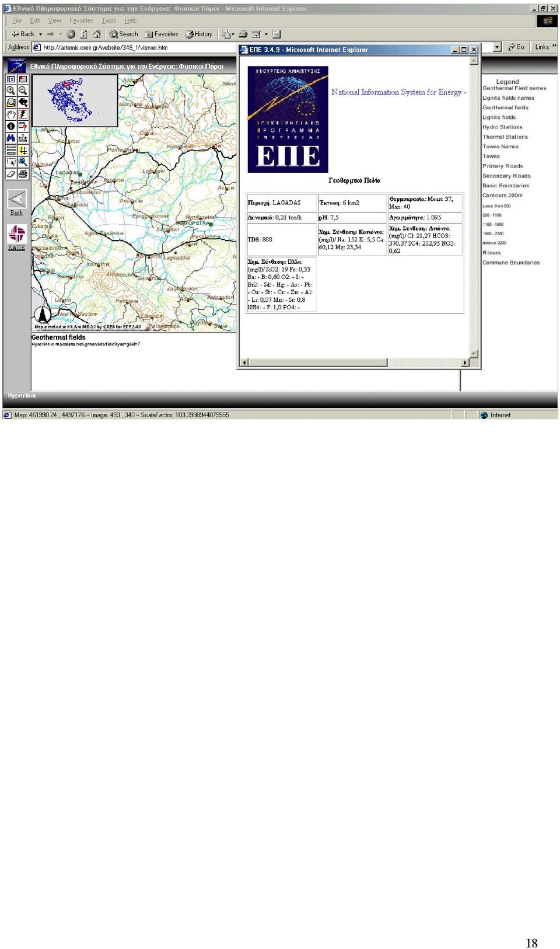Click the History toolbar button
Viewport: 560px width, 949px height.
click(199, 34)
